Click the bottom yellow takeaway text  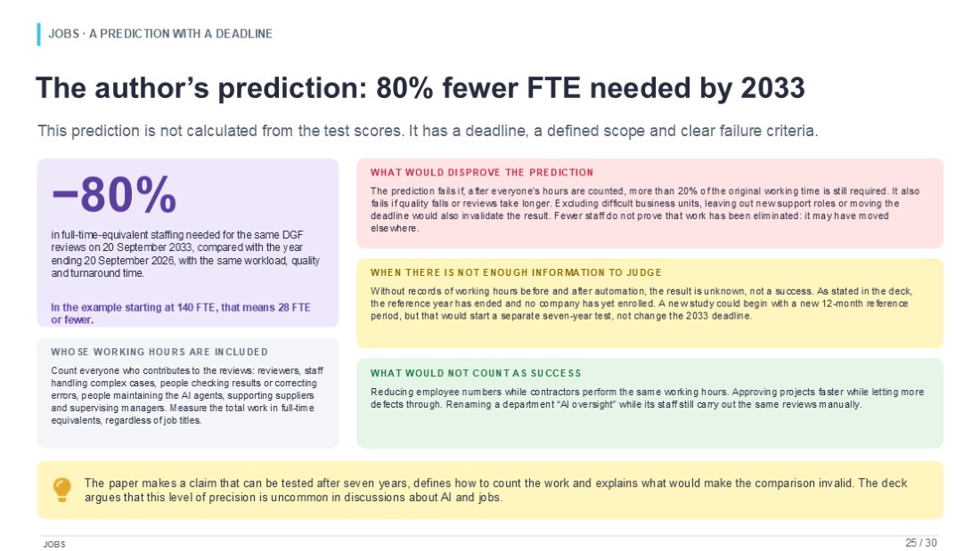[495, 490]
